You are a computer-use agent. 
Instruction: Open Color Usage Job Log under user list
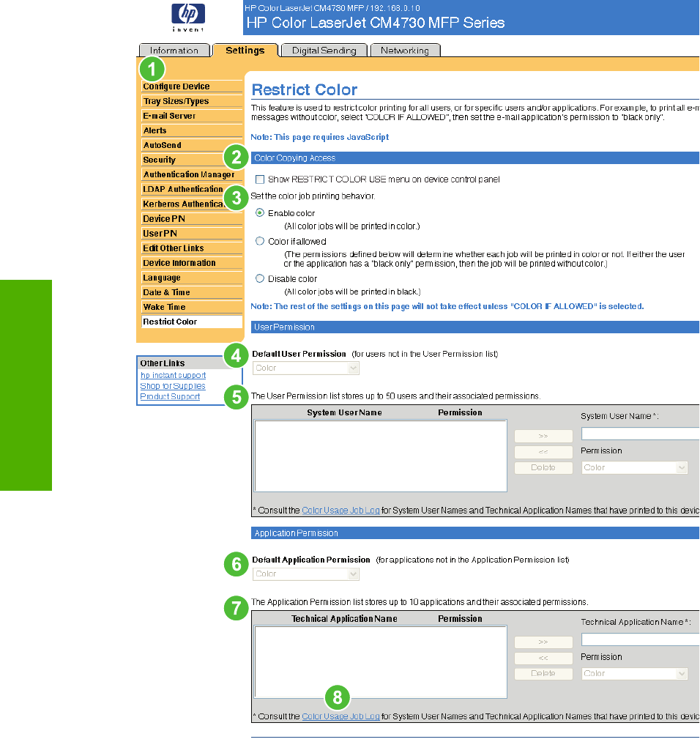coord(341,511)
